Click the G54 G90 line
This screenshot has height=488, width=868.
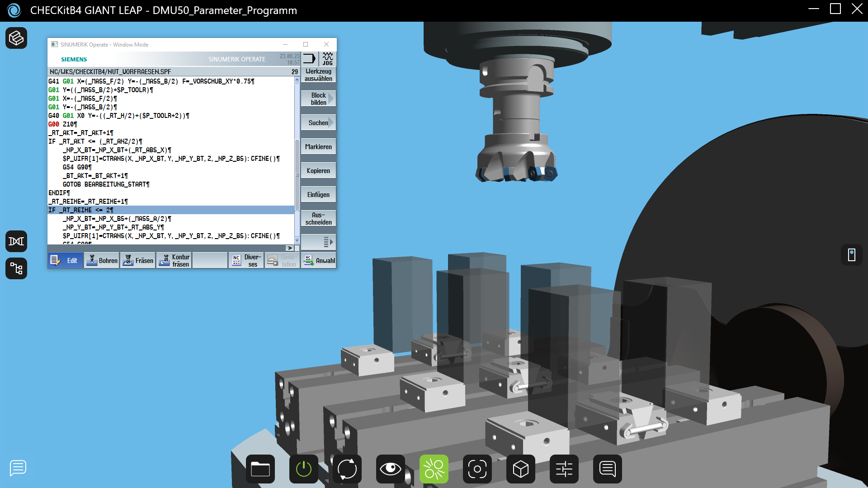77,167
